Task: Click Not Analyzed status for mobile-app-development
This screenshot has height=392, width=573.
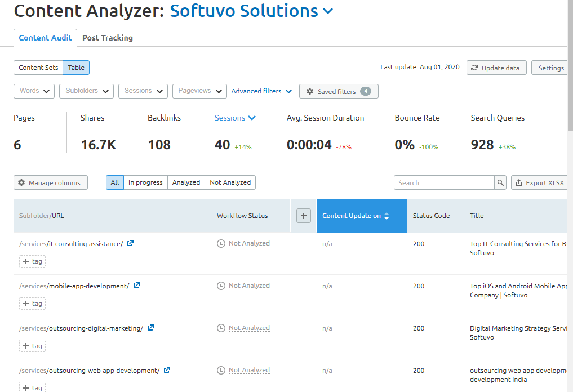Action: pyautogui.click(x=249, y=286)
